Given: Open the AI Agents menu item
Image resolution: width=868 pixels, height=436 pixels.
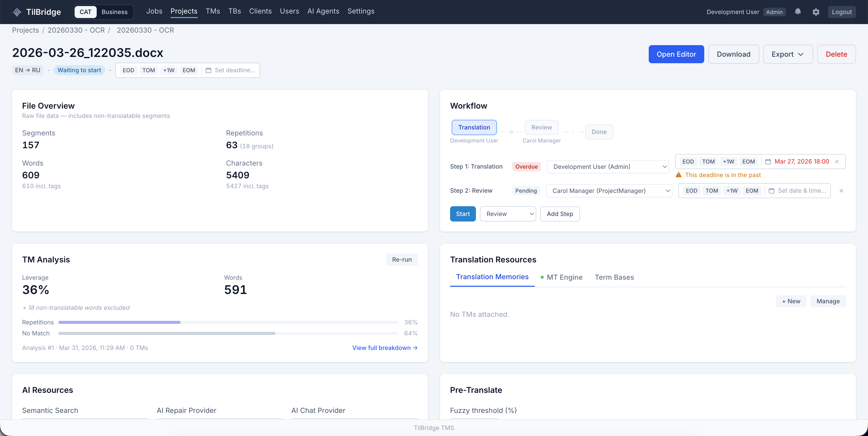Looking at the screenshot, I should click(x=323, y=11).
